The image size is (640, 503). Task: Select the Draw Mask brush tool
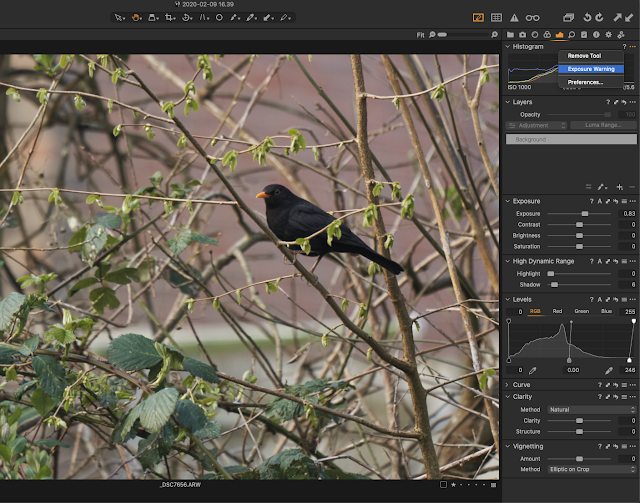234,18
